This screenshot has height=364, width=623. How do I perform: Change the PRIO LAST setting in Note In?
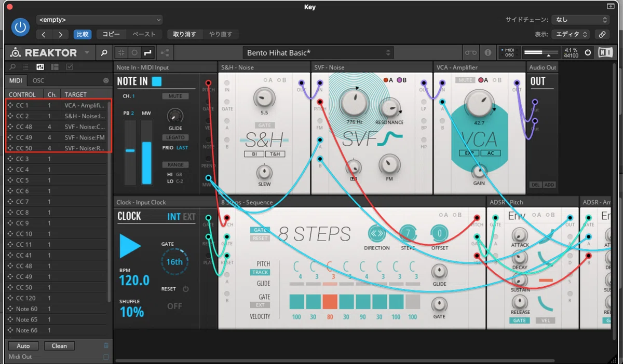coord(182,148)
